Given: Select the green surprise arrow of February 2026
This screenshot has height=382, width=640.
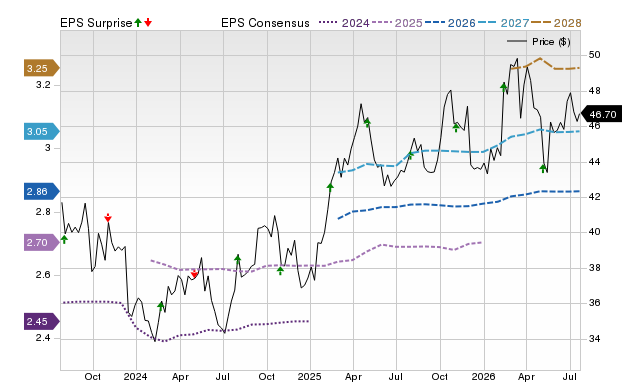Looking at the screenshot, I should (x=504, y=87).
